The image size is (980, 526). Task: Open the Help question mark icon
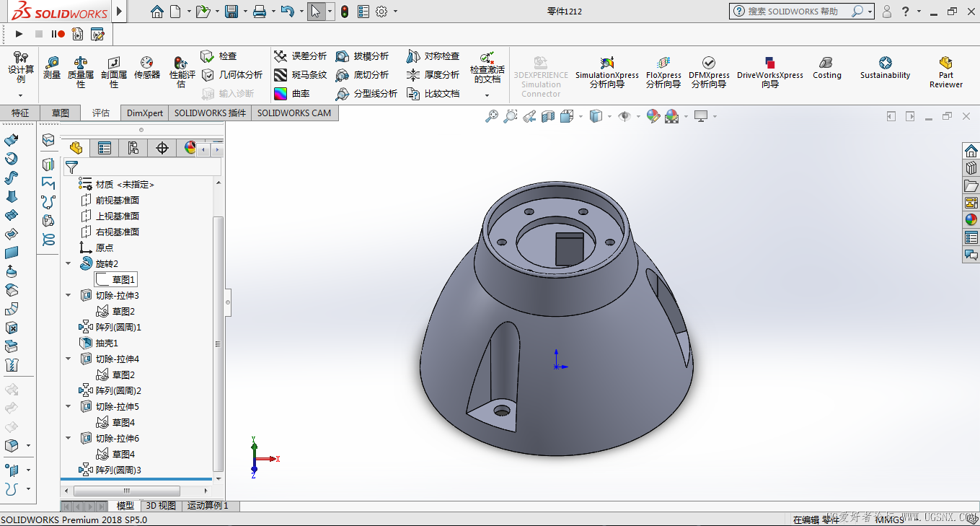coord(905,12)
